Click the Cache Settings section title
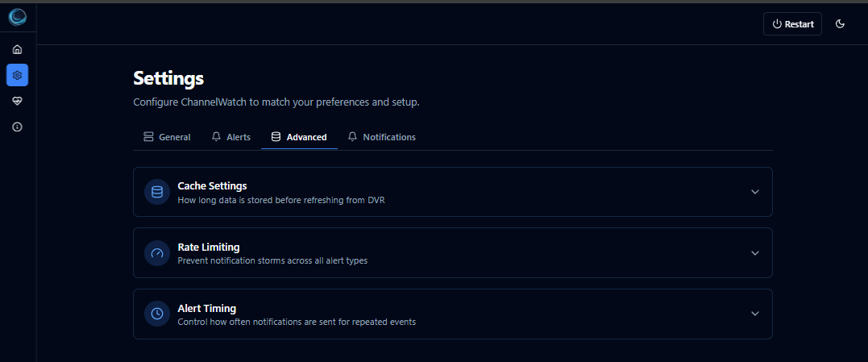The image size is (868, 362). coord(212,186)
